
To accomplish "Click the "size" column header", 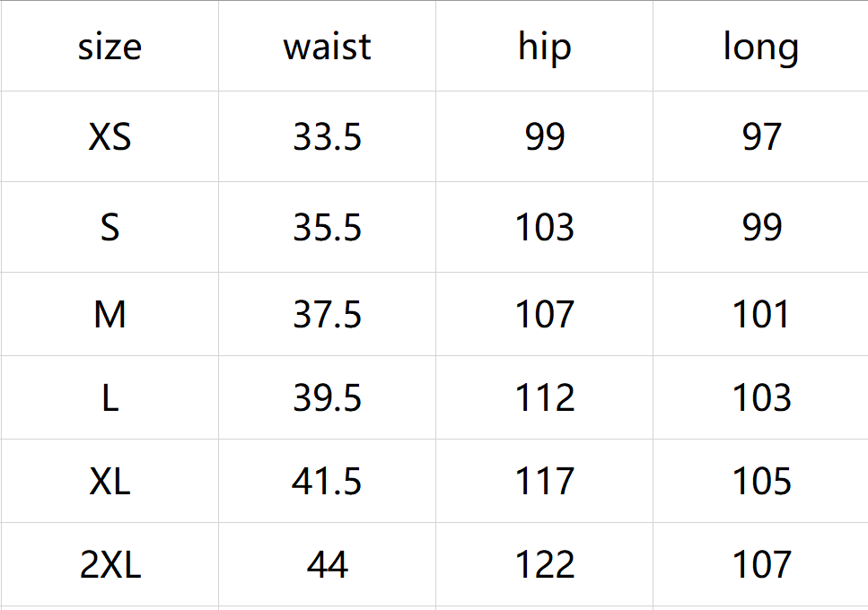I will (x=110, y=47).
